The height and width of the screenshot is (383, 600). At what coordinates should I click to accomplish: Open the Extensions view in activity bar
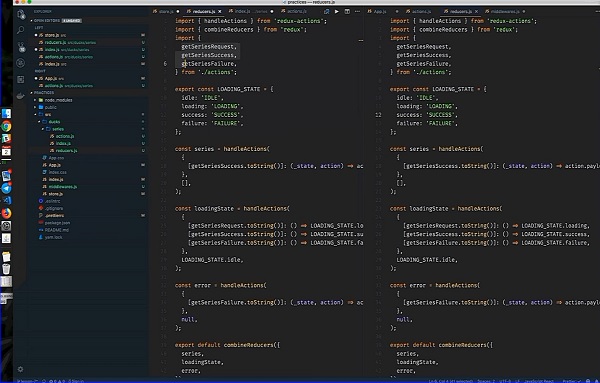(21, 79)
